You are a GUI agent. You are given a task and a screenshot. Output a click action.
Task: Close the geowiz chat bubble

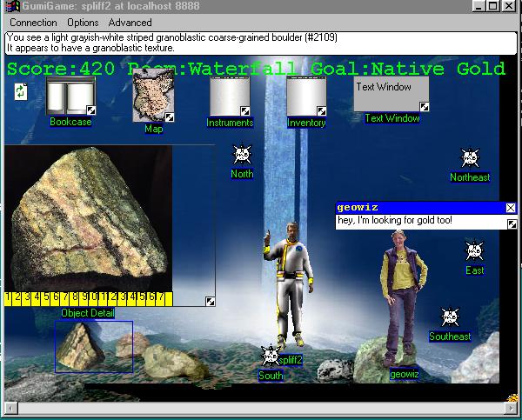pyautogui.click(x=511, y=208)
